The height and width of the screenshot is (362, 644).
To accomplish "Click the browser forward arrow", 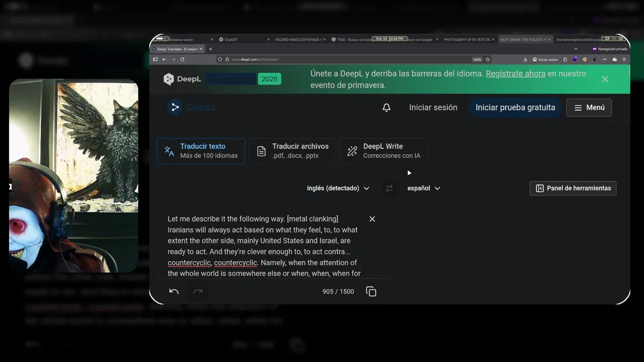I will (x=173, y=59).
